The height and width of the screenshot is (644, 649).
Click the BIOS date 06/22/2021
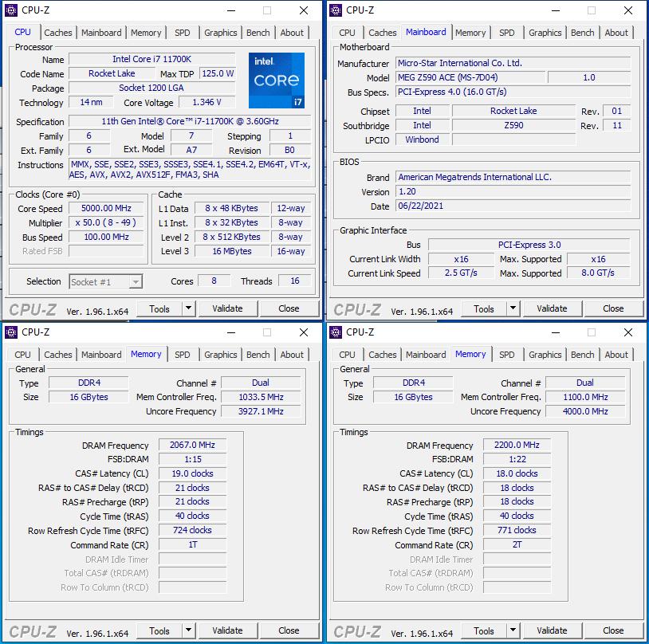click(x=513, y=206)
